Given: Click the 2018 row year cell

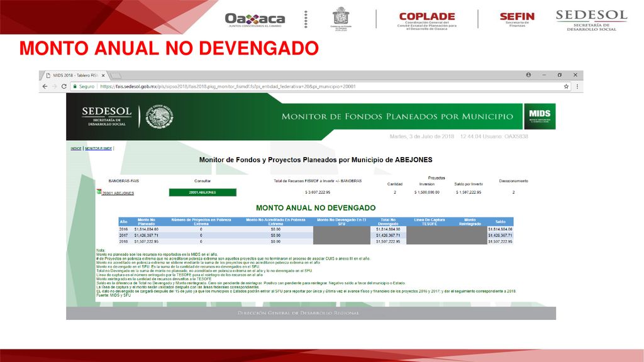Looking at the screenshot, I should tap(123, 242).
